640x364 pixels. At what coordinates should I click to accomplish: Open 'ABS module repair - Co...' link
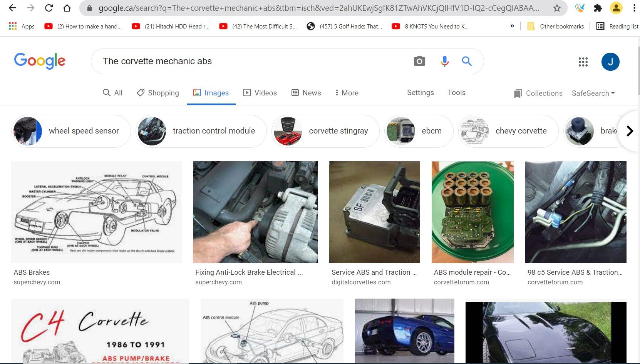click(x=472, y=272)
